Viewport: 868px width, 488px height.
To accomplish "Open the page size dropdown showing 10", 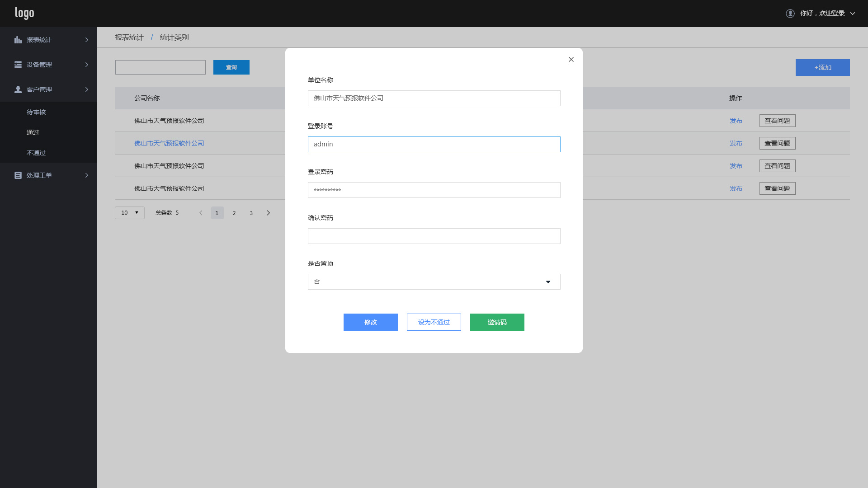I will click(x=130, y=213).
